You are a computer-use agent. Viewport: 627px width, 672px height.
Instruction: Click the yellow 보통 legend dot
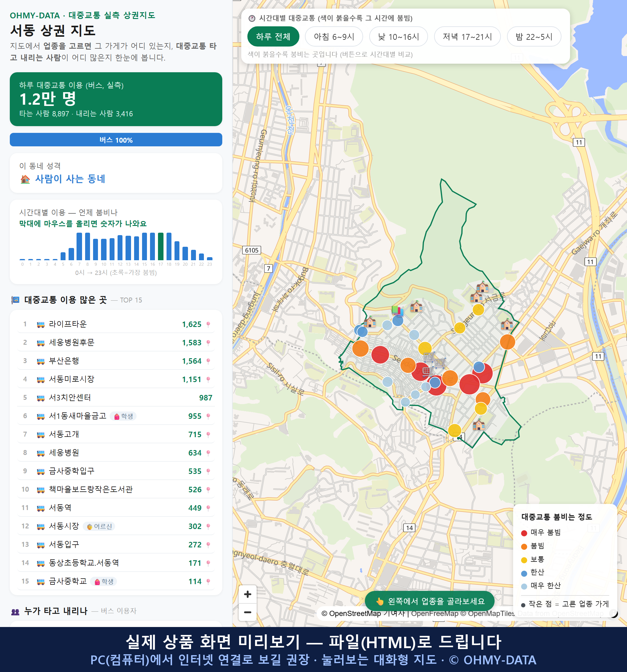(x=524, y=560)
